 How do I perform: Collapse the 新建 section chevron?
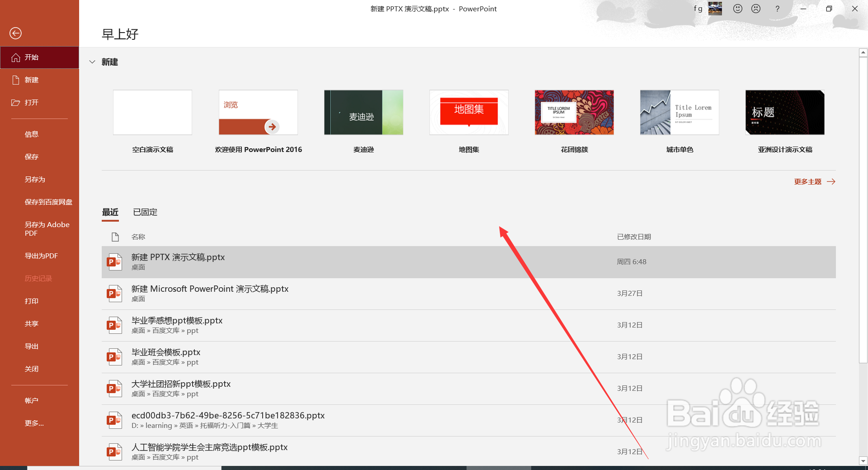click(x=92, y=62)
